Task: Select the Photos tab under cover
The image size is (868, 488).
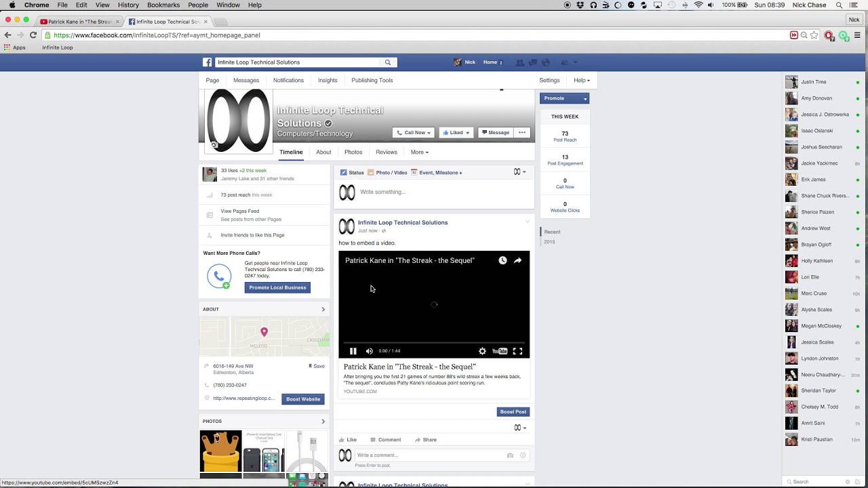Action: 353,152
